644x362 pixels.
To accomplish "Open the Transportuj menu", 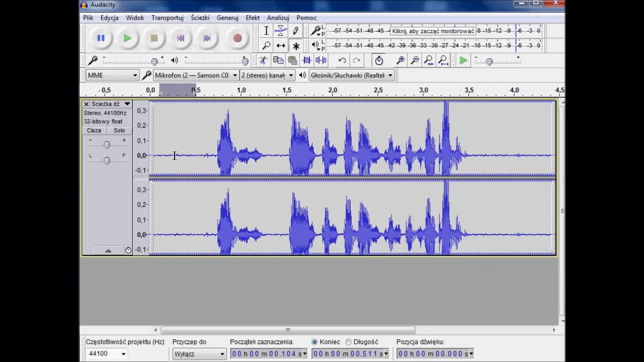I will click(167, 18).
